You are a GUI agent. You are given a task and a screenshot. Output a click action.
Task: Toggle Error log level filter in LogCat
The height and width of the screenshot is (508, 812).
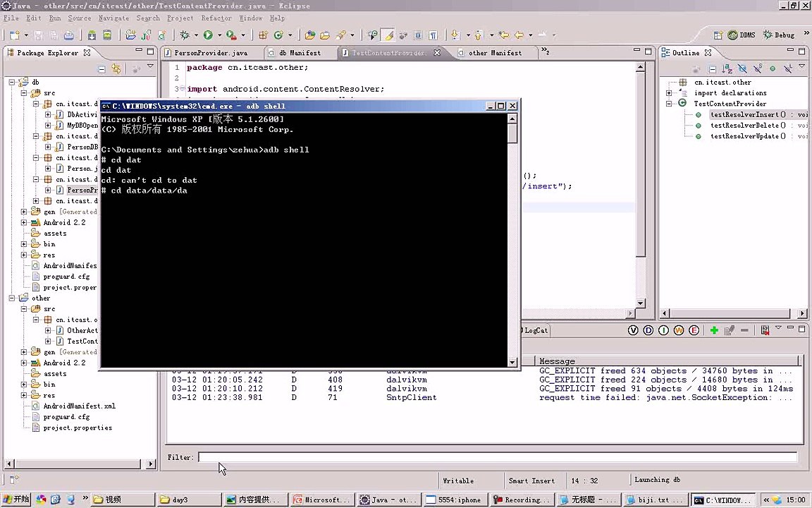[694, 330]
